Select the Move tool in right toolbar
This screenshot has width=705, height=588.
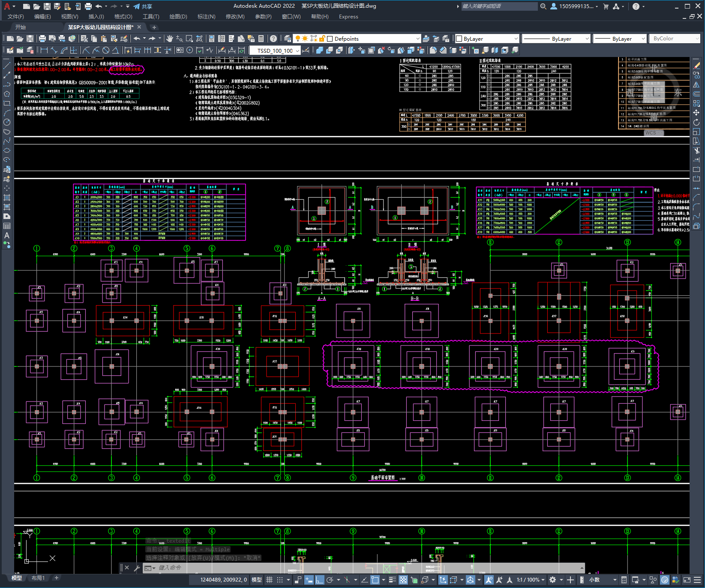click(x=696, y=113)
